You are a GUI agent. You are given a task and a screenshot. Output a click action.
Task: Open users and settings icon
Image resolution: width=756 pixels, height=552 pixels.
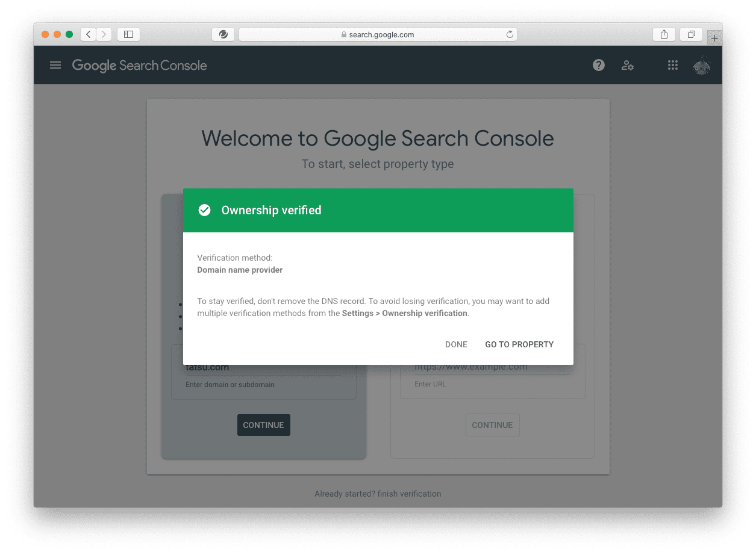[x=627, y=65]
